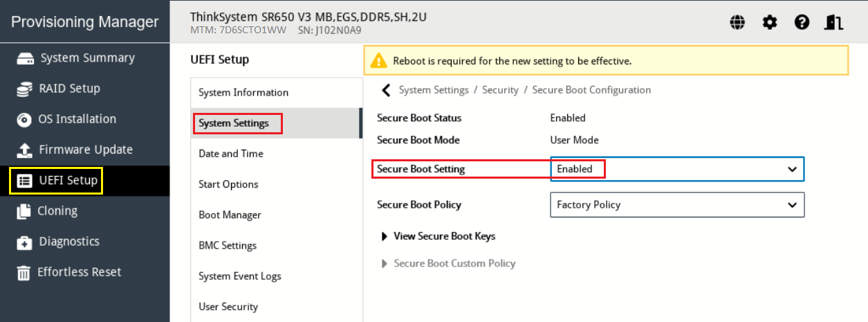Click the help question mark icon
The width and height of the screenshot is (868, 322).
[802, 23]
